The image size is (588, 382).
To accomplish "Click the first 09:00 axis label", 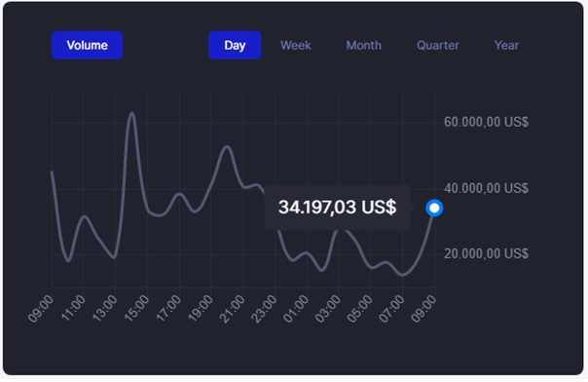I will click(x=41, y=309).
